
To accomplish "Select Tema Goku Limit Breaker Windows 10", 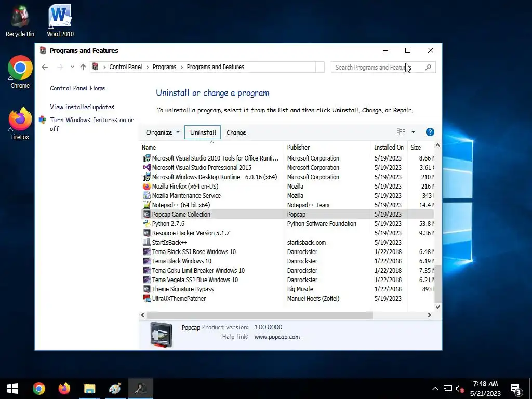I will tap(198, 270).
